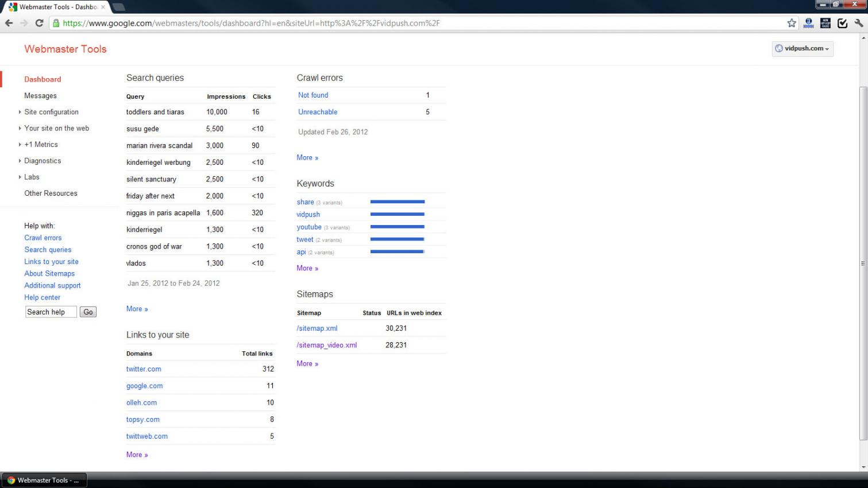The width and height of the screenshot is (868, 488).
Task: Click the Chrome Webmaster Tools taskbar button
Action: click(45, 481)
